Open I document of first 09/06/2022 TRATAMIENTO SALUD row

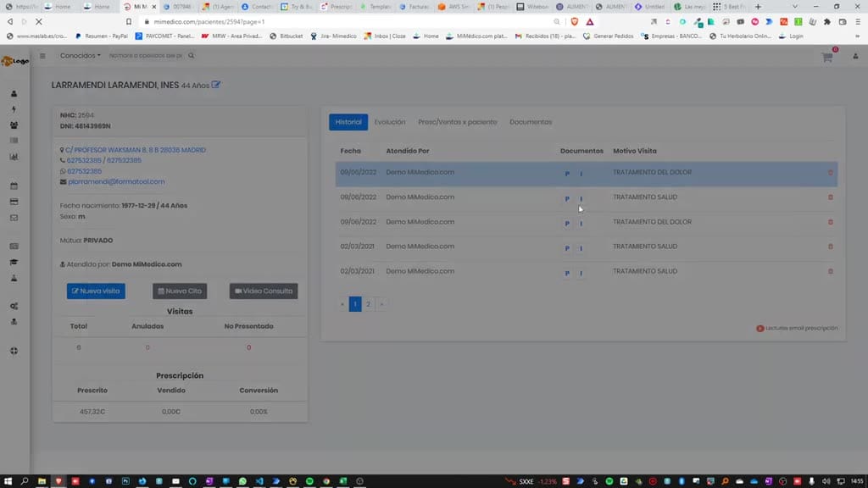pyautogui.click(x=581, y=198)
